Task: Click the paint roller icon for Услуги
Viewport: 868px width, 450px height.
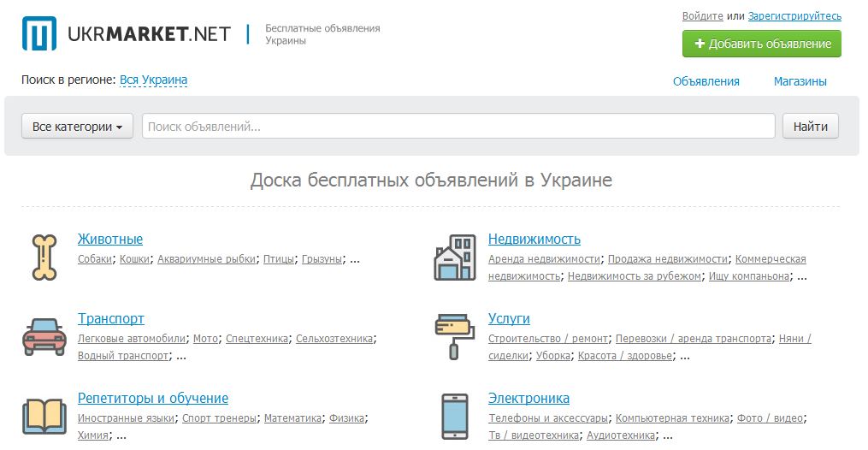Action: tap(454, 336)
